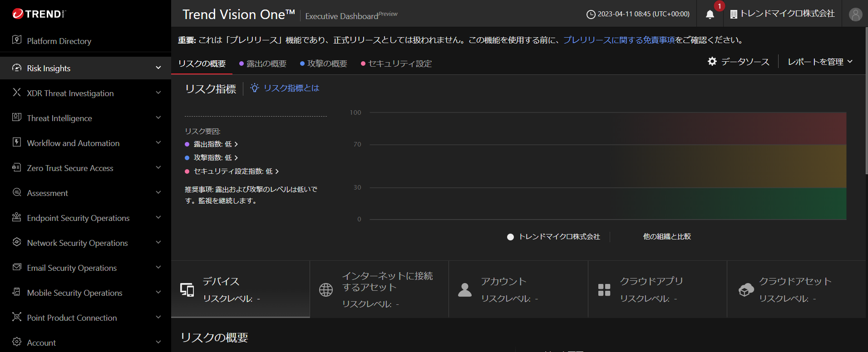The height and width of the screenshot is (352, 868).
Task: Select the Devices card icon
Action: pyautogui.click(x=187, y=289)
